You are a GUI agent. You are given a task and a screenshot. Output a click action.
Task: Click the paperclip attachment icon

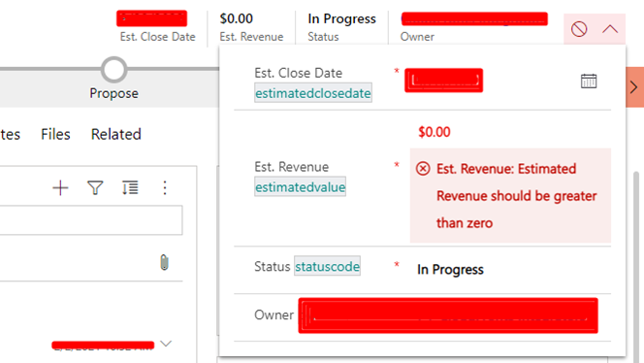point(164,262)
